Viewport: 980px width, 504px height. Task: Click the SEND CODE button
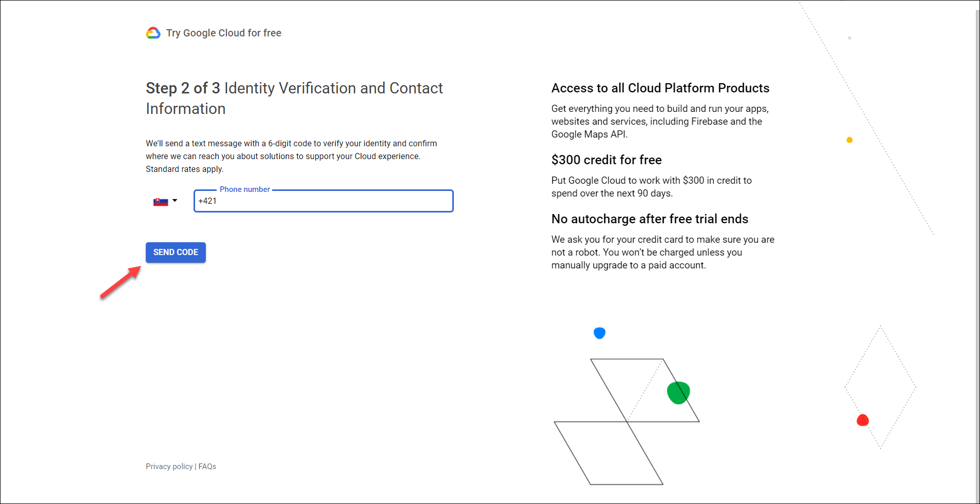176,253
